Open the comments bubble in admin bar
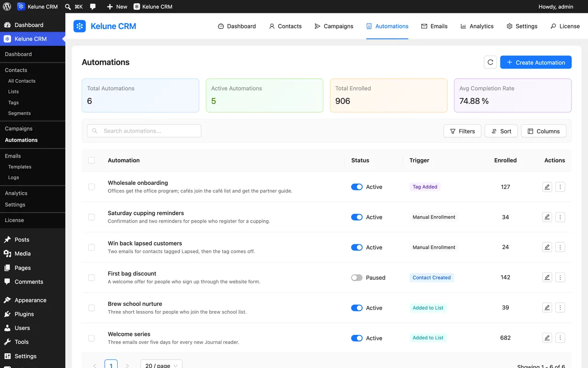588x368 pixels. pos(93,6)
